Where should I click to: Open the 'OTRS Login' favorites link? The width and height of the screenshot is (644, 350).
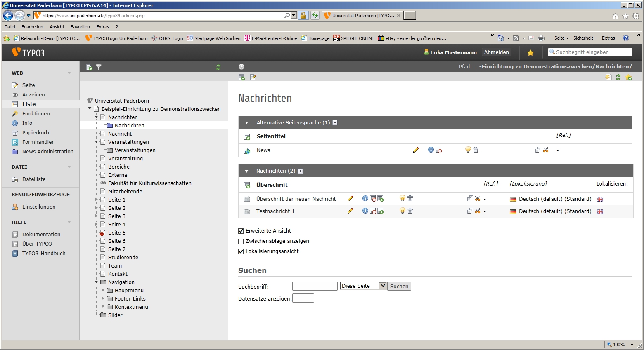(167, 38)
